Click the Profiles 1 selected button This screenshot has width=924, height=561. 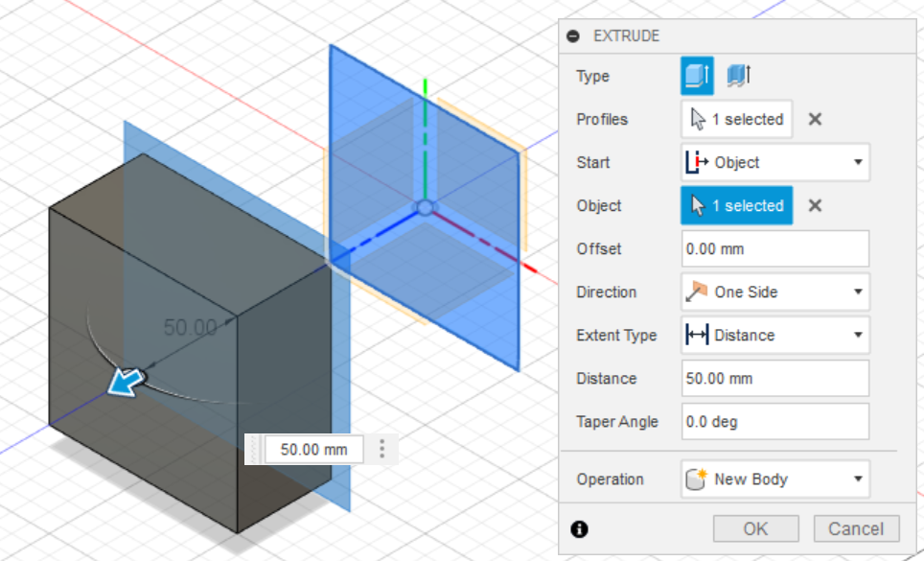[x=736, y=119]
